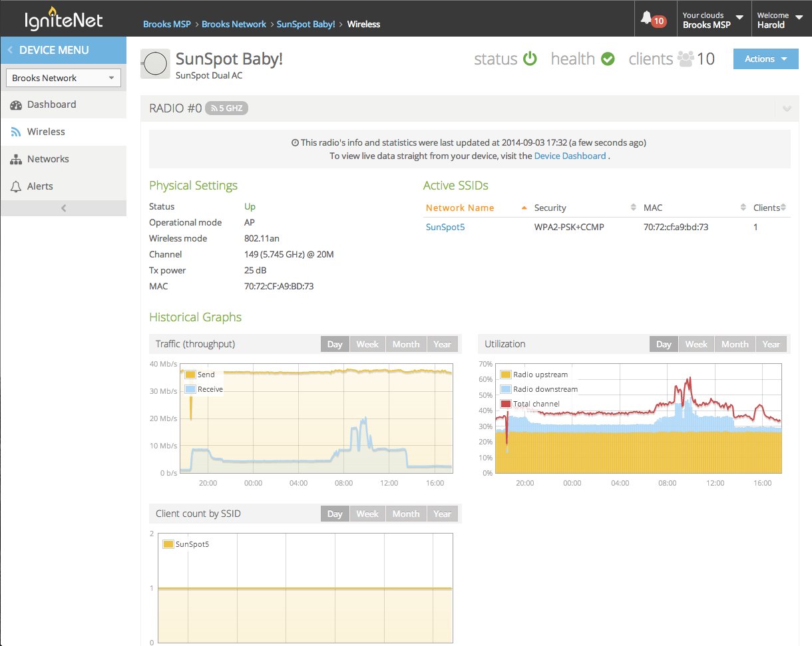Image resolution: width=812 pixels, height=646 pixels.
Task: Collapse the sidebar with the left chevron bar
Action: 63,208
